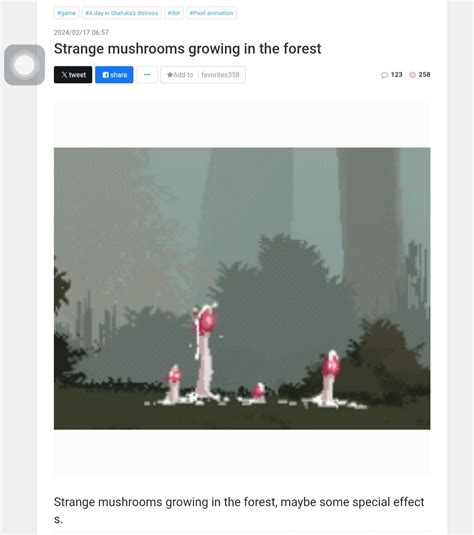Open the #game tag
Viewport: 474px width, 535px height.
tap(67, 13)
